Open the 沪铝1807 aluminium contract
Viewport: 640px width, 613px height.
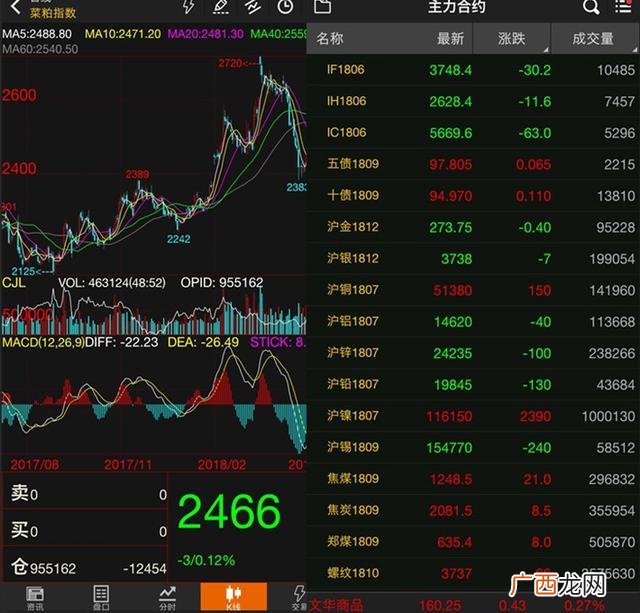coord(473,322)
